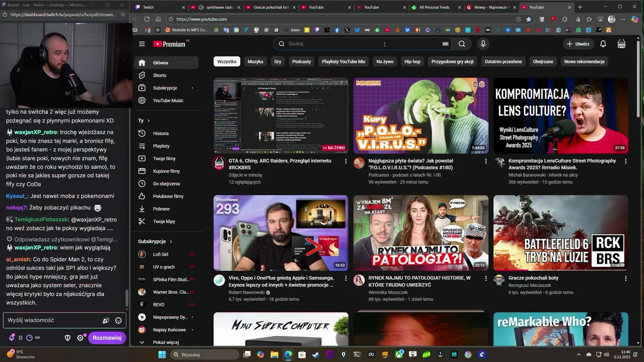The image size is (644, 362).
Task: Open the Kompromitacja Lens Culture video thumbnail
Action: click(x=560, y=116)
